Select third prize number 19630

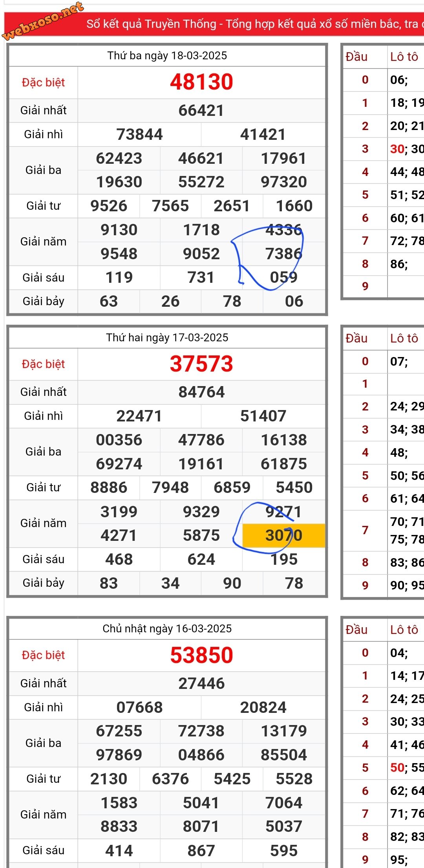(x=119, y=182)
